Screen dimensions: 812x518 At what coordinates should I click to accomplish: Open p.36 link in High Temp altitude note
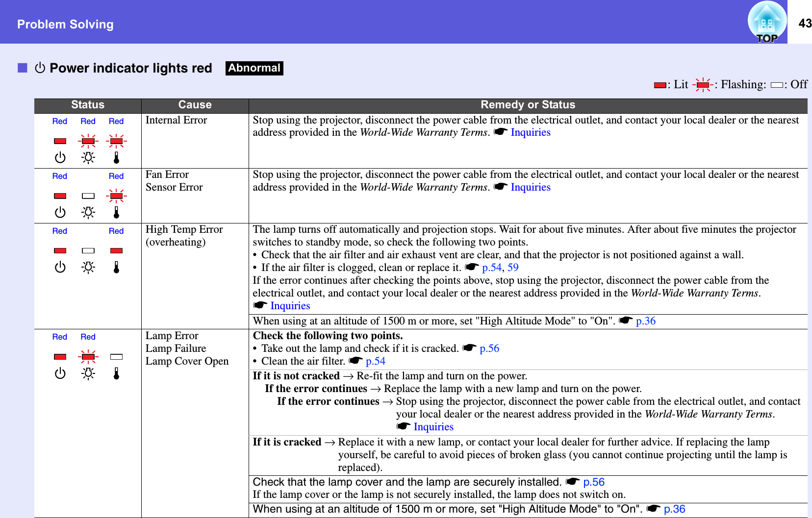pos(646,321)
